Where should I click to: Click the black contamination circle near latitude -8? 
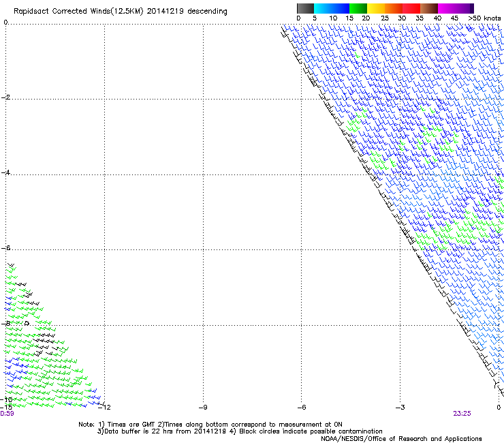[27, 323]
